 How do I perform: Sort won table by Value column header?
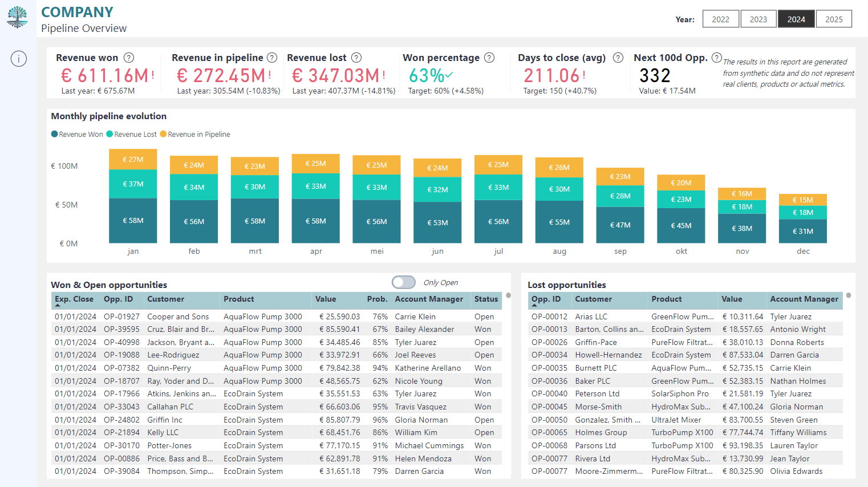tap(326, 299)
